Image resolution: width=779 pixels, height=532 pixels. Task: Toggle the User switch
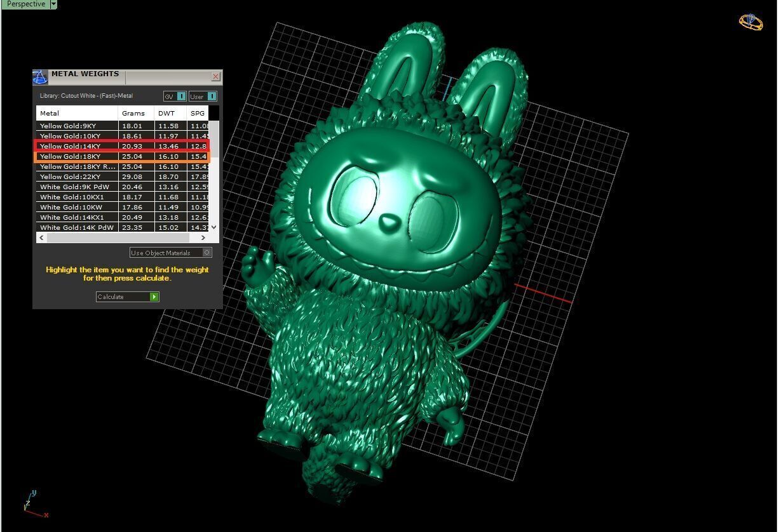203,96
